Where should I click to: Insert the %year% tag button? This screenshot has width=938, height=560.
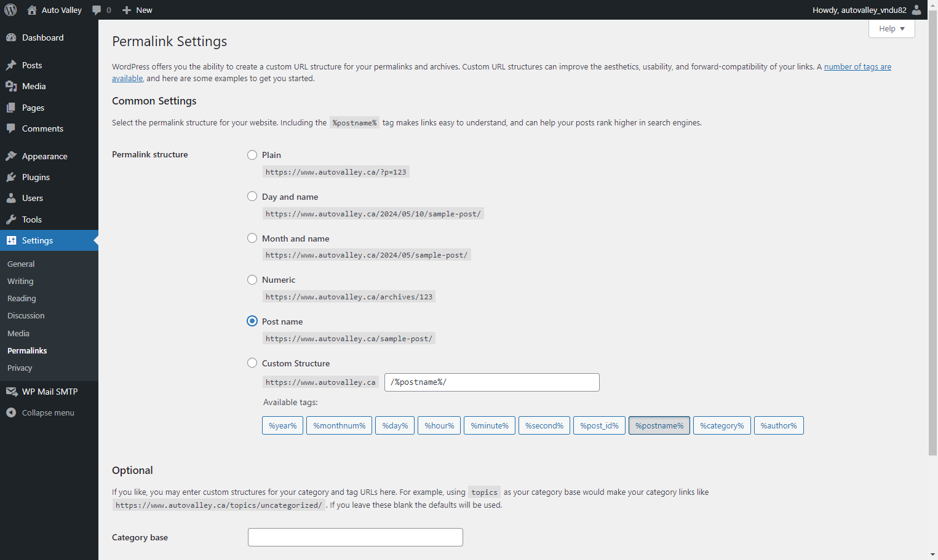(282, 425)
